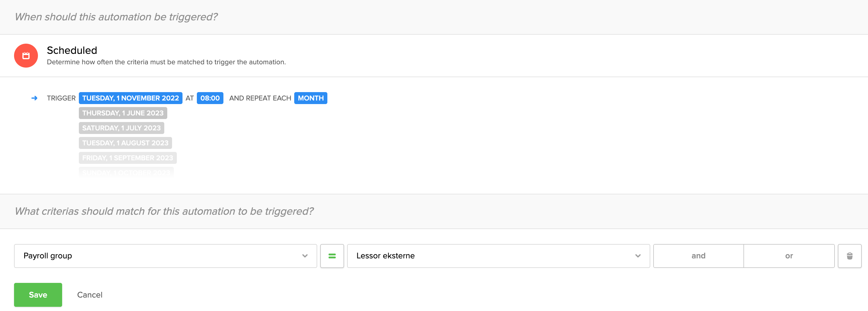Open the Lessor eksterne value dropdown
Image resolution: width=868 pixels, height=311 pixels.
pyautogui.click(x=498, y=256)
